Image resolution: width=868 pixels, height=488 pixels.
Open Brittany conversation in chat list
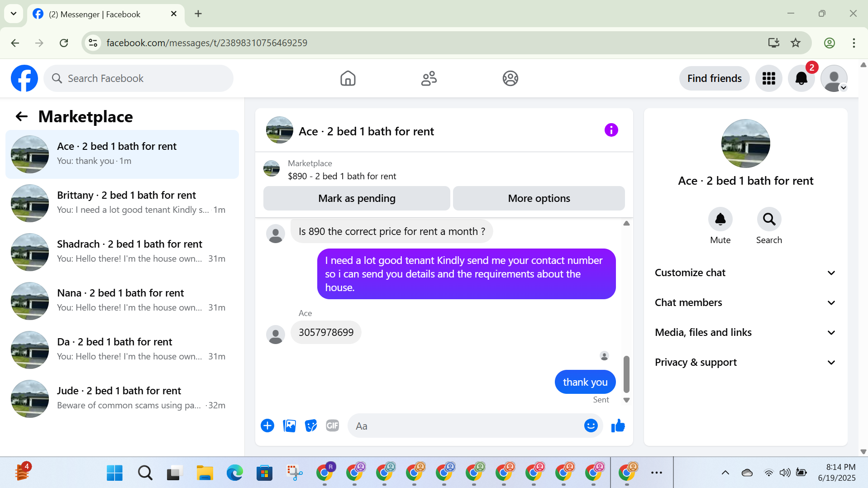122,203
